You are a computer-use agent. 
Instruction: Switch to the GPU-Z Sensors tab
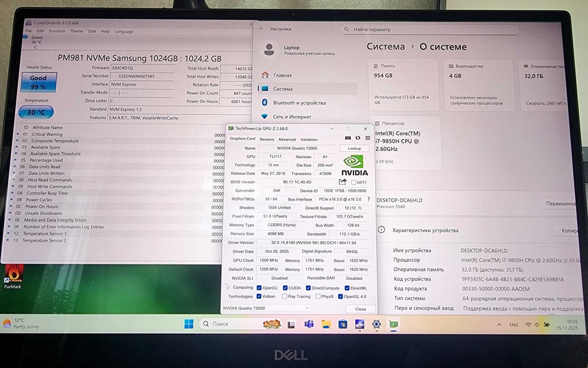[266, 139]
